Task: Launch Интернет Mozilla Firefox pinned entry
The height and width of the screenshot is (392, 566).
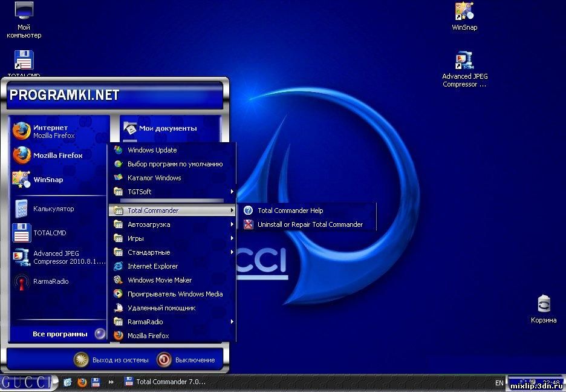Action: pyautogui.click(x=59, y=131)
